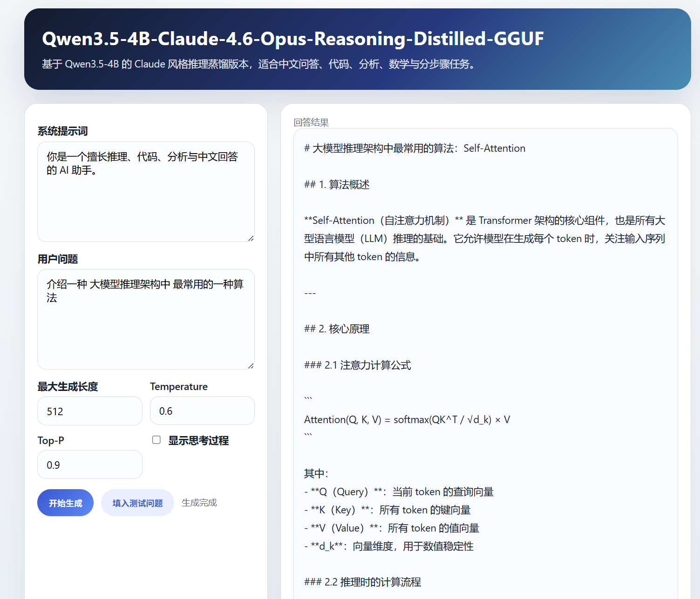The image size is (700, 599).
Task: Click the 填入测试问题 button
Action: click(x=137, y=503)
